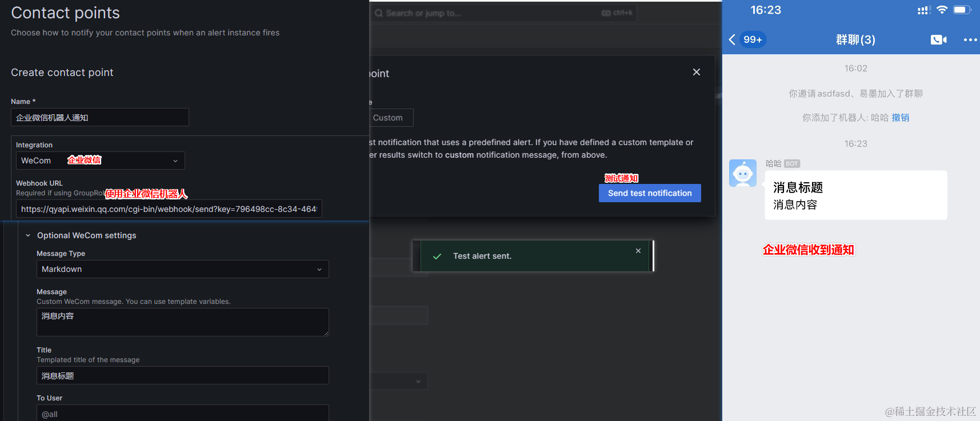The height and width of the screenshot is (421, 980).
Task: Tap the cellular signal icon
Action: tap(924, 10)
